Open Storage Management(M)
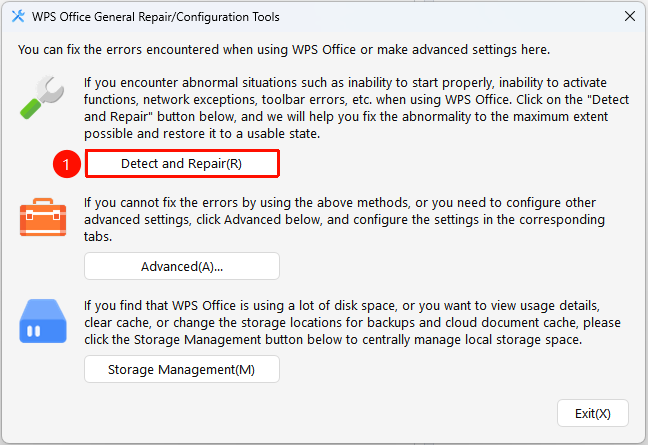Viewport: 648px width, 445px height. (x=182, y=369)
